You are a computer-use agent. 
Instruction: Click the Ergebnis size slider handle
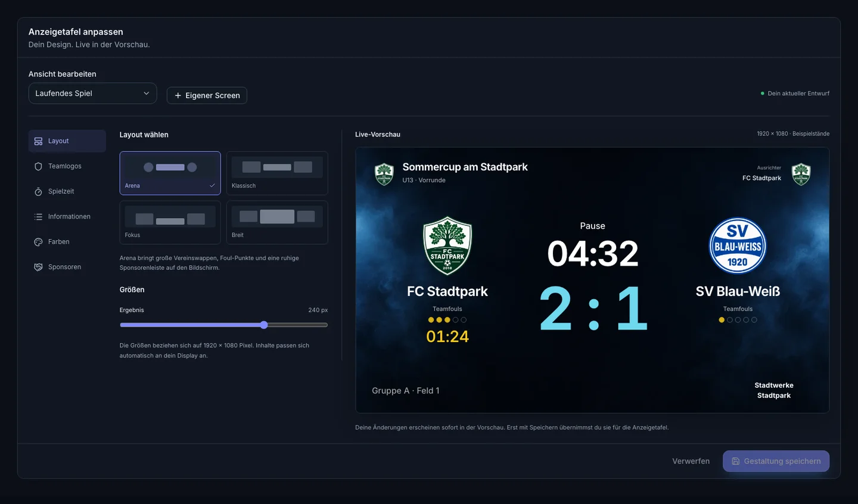pyautogui.click(x=264, y=325)
